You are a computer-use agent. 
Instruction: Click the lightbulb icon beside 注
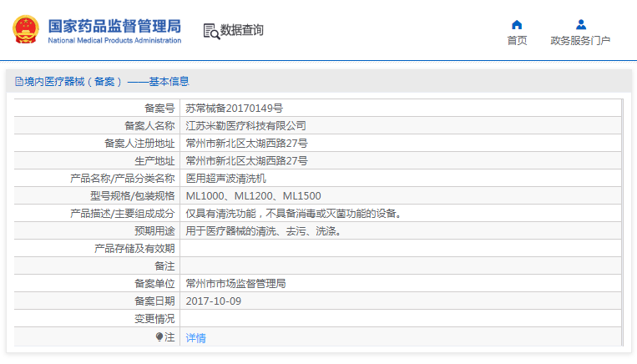pos(159,336)
